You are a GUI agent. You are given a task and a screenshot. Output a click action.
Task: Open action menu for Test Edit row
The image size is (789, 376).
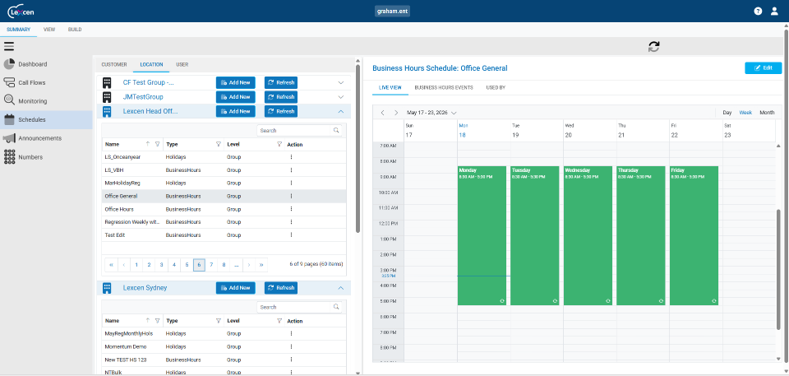(x=291, y=235)
